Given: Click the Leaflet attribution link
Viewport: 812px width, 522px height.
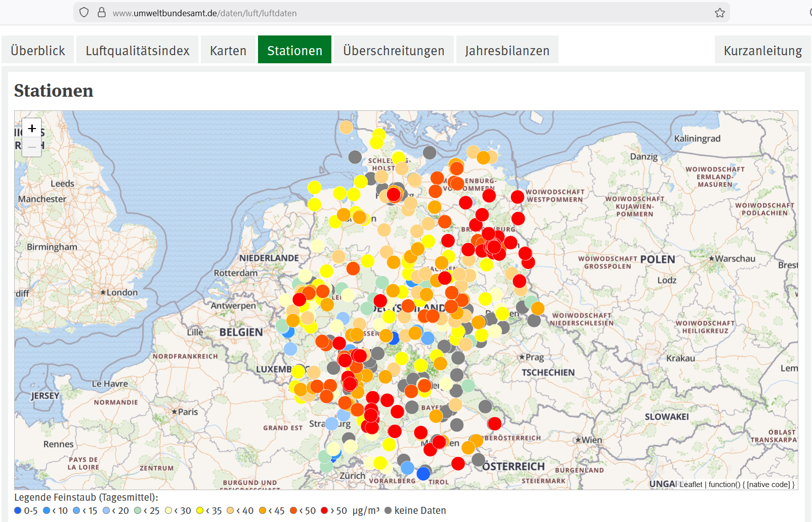Looking at the screenshot, I should tap(691, 485).
